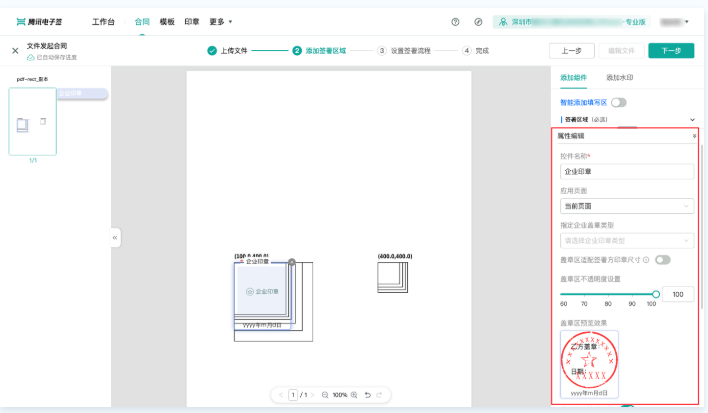Click the 下一步 button
The image size is (708, 413).
pyautogui.click(x=671, y=51)
